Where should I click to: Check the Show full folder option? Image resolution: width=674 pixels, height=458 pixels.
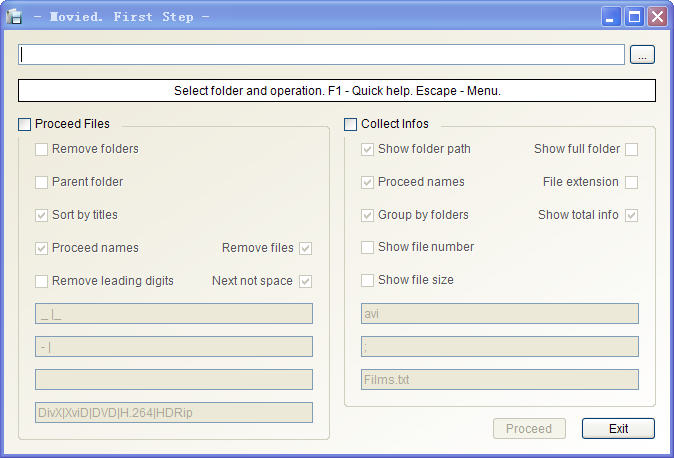[x=631, y=150]
